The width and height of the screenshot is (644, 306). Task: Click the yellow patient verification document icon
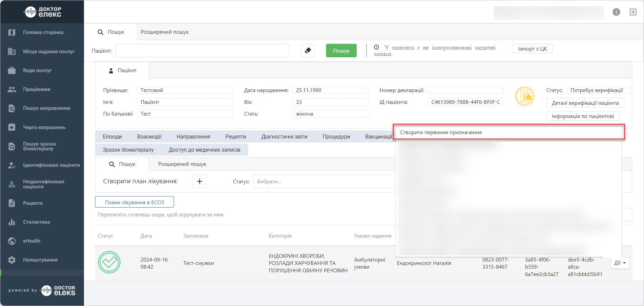[x=525, y=96]
